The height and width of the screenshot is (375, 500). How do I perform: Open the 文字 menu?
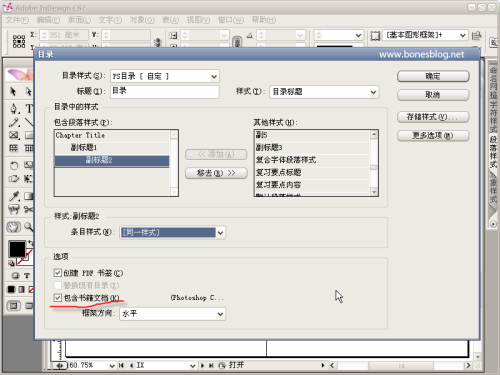110,20
